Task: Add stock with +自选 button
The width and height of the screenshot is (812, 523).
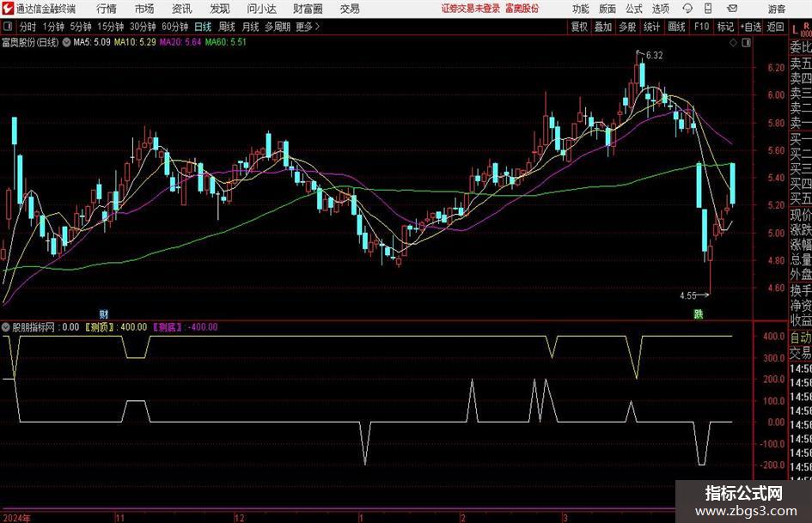Action: (x=751, y=27)
